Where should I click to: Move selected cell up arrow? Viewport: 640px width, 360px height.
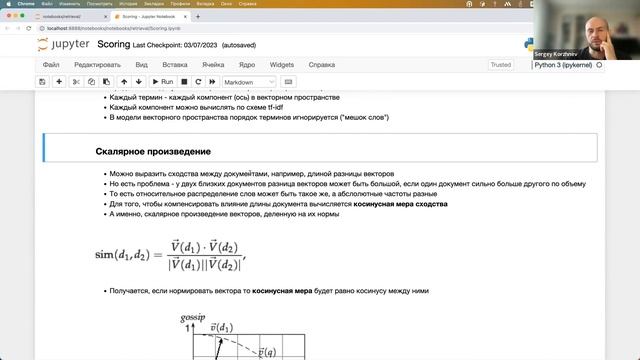[124, 82]
